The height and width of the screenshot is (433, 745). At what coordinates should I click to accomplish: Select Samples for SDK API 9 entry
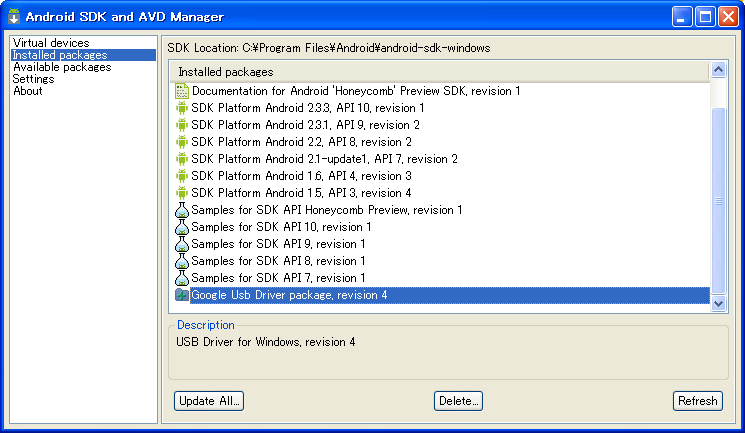[278, 244]
